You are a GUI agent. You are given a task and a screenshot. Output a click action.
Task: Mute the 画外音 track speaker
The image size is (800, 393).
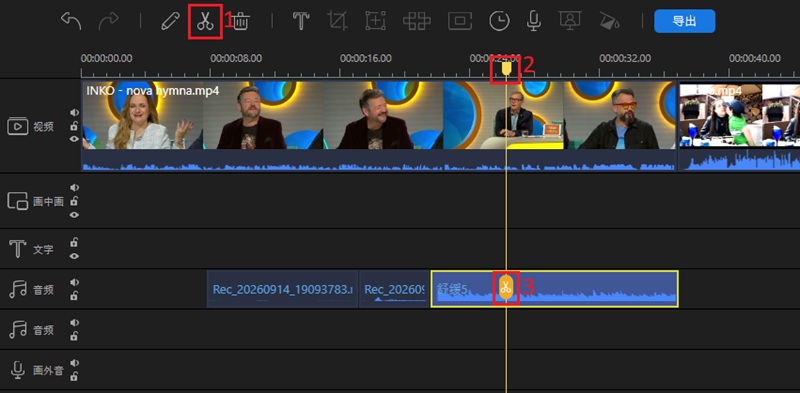tap(74, 363)
